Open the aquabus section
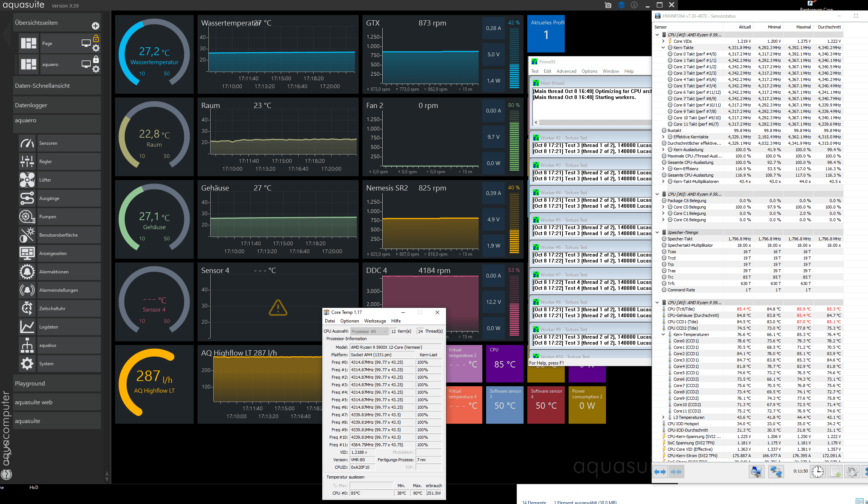This screenshot has height=504, width=868. pos(60,345)
